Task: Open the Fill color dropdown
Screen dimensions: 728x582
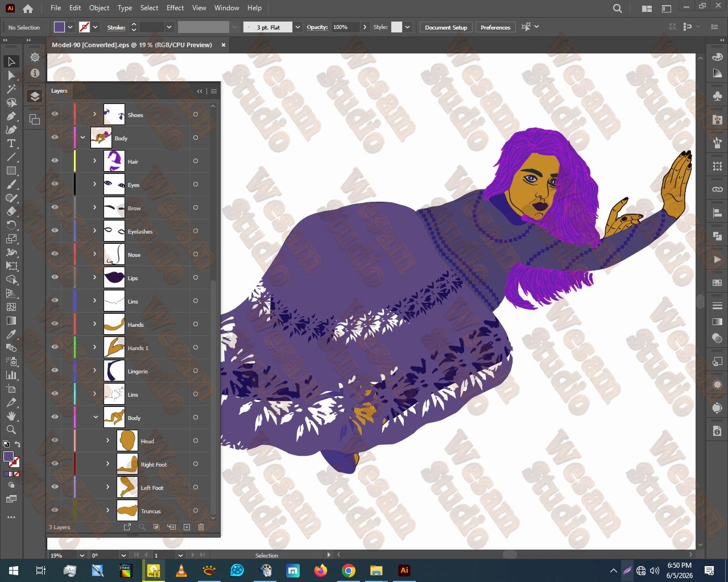Action: (71, 27)
